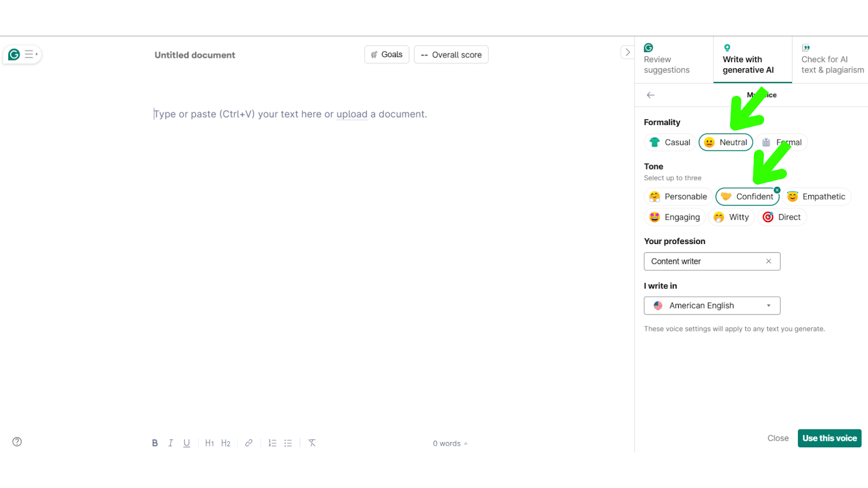Screen dimensions: 868x488
Task: Collapse the side panel with chevron arrow
Action: [x=627, y=53]
